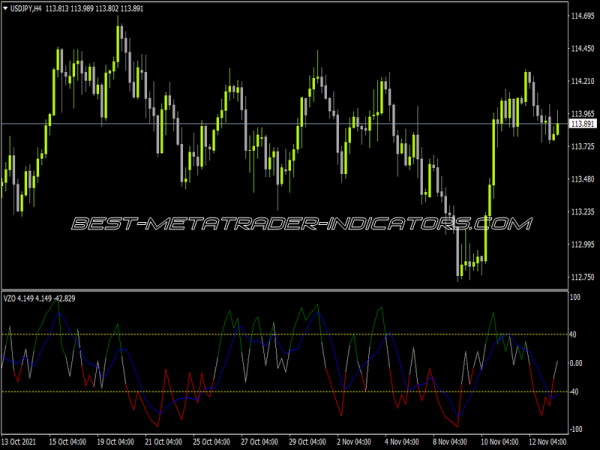Click the current price tag 113.891
This screenshot has width=600, height=450.
click(582, 124)
